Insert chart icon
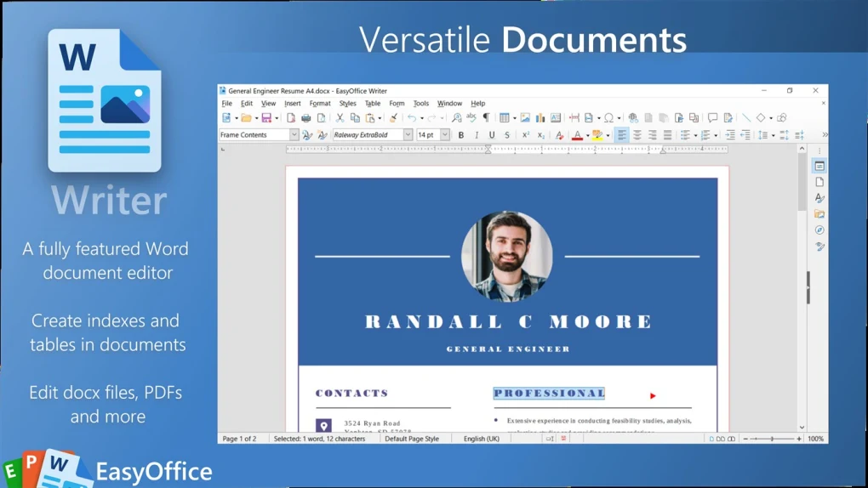 pos(540,118)
